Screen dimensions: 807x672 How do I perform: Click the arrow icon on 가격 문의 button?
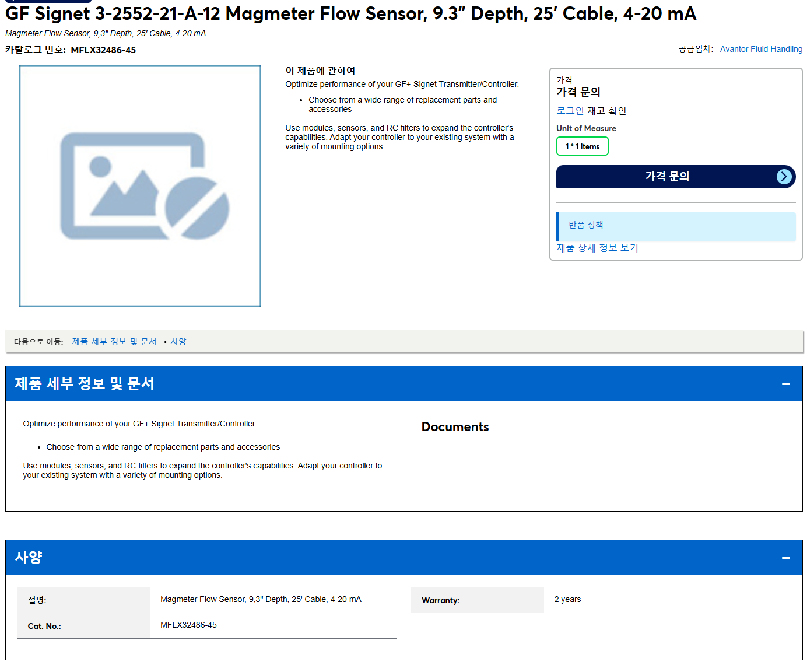pyautogui.click(x=784, y=177)
